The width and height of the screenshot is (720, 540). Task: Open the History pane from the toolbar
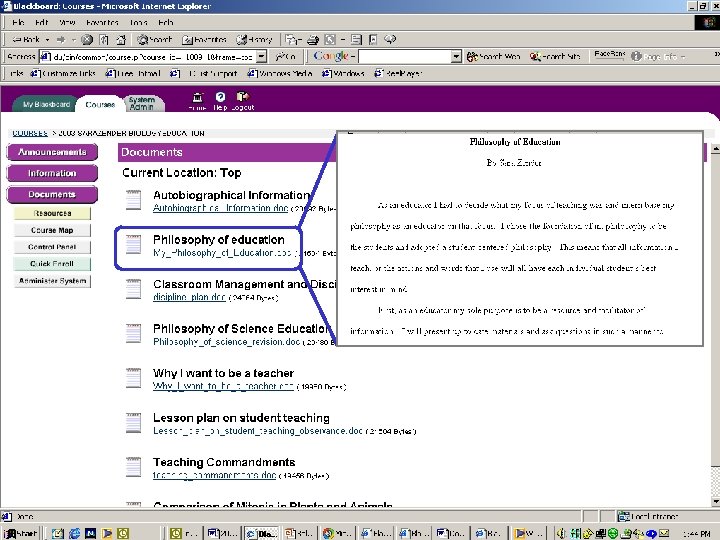(254, 39)
